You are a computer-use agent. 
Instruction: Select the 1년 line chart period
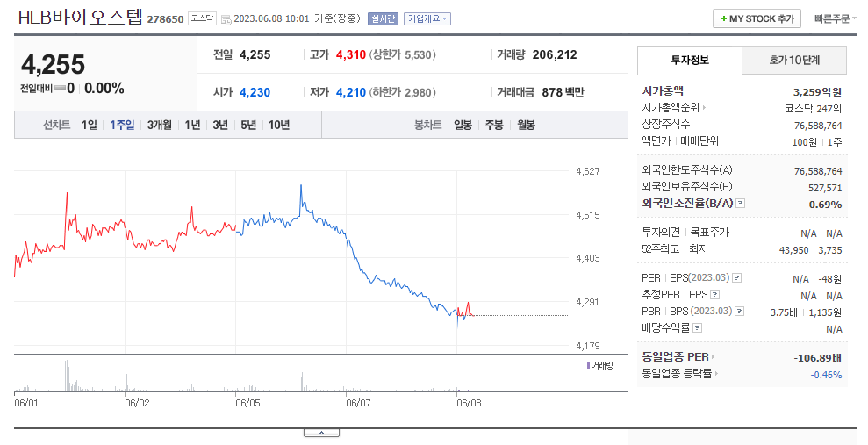click(192, 126)
